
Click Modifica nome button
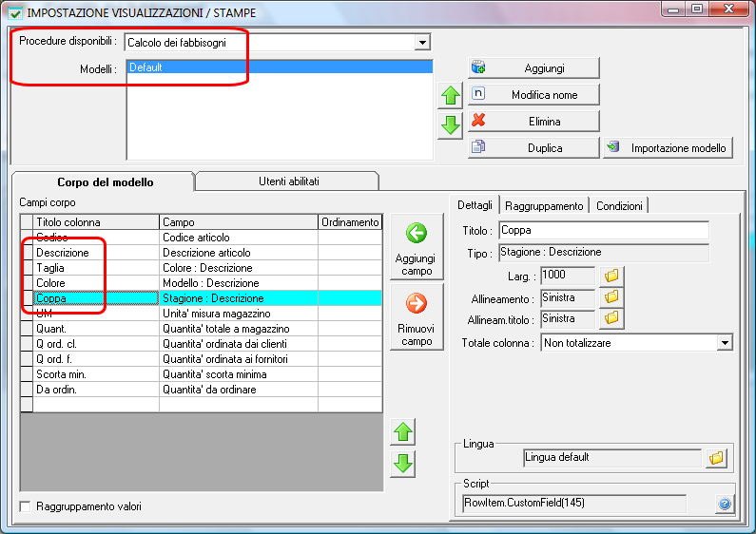pyautogui.click(x=533, y=94)
